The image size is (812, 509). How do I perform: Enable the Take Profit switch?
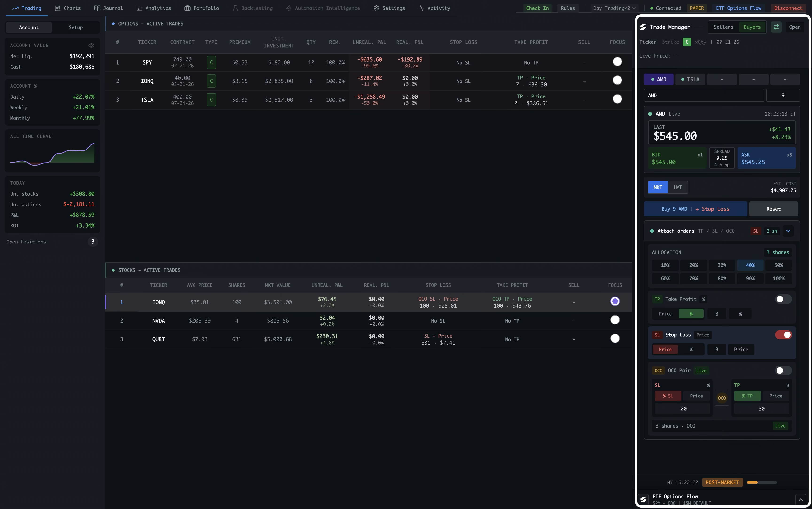(x=783, y=299)
